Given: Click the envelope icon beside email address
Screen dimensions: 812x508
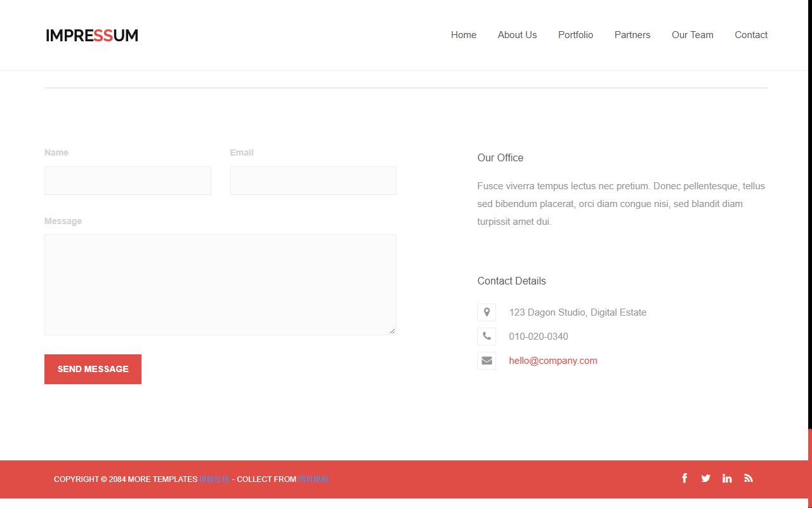Looking at the screenshot, I should (487, 361).
